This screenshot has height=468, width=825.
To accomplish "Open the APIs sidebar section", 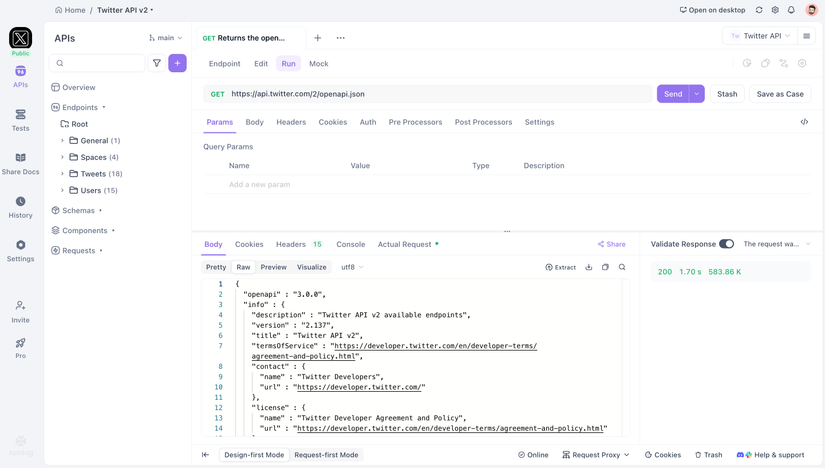I will coord(21,77).
